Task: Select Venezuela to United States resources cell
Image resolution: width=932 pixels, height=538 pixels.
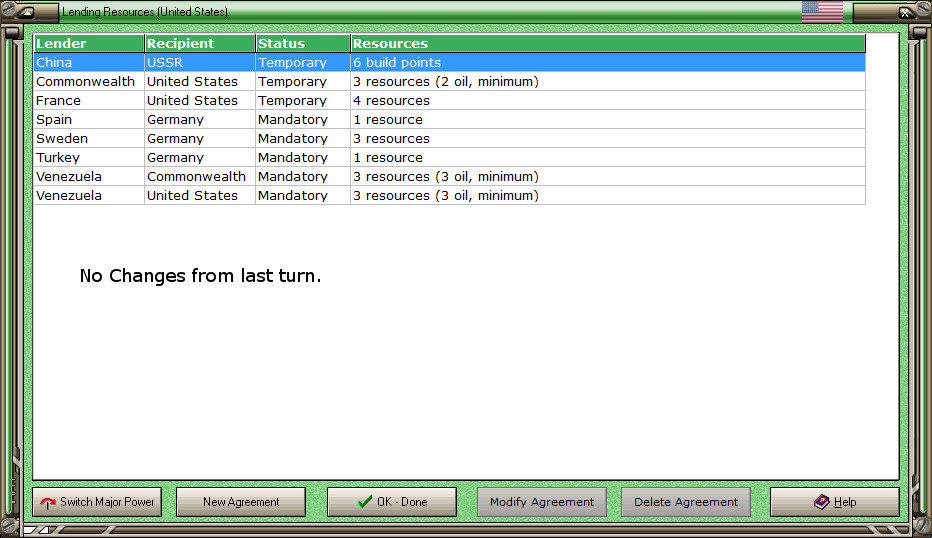Action: pyautogui.click(x=607, y=196)
